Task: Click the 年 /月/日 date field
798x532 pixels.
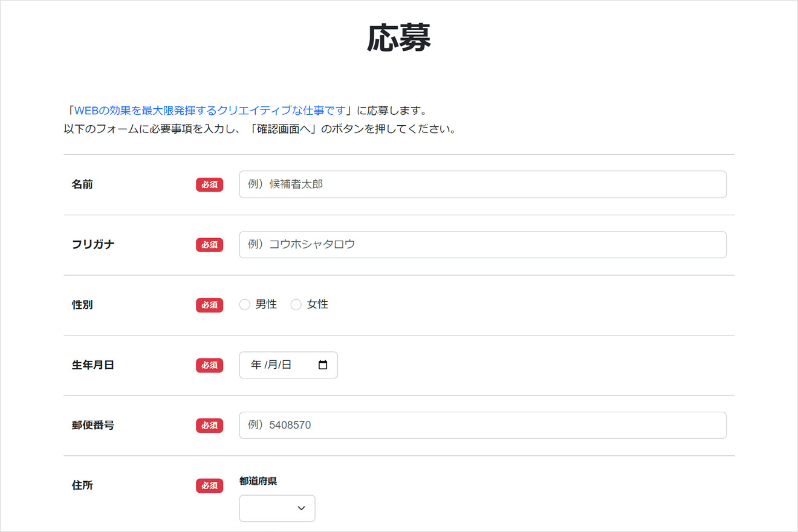Action: (288, 365)
